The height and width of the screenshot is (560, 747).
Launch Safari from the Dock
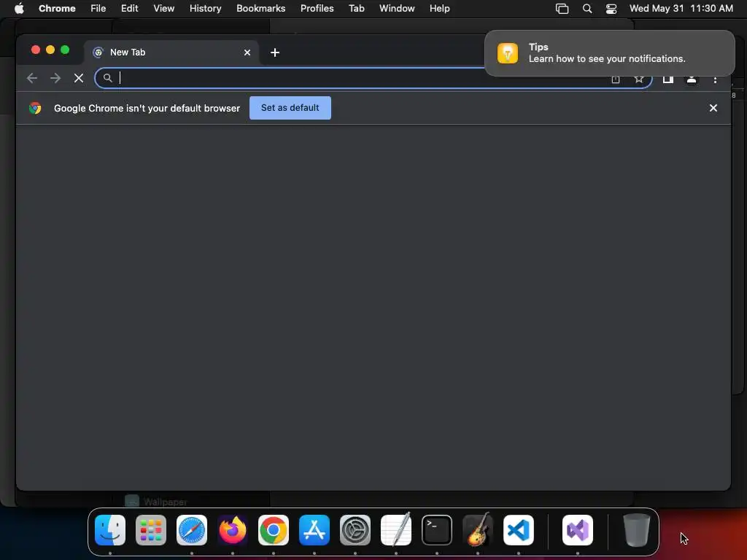click(x=192, y=530)
